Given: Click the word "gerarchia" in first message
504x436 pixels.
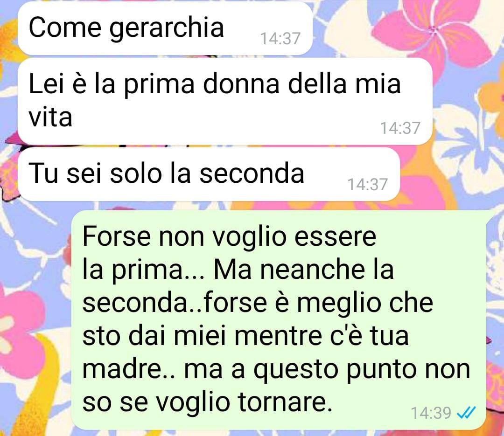Looking at the screenshot, I should 167,28.
